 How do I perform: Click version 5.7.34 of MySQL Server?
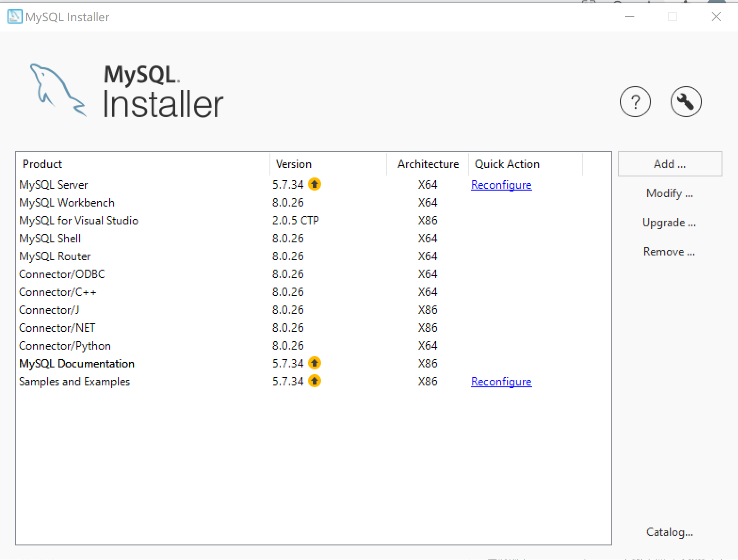(x=288, y=185)
